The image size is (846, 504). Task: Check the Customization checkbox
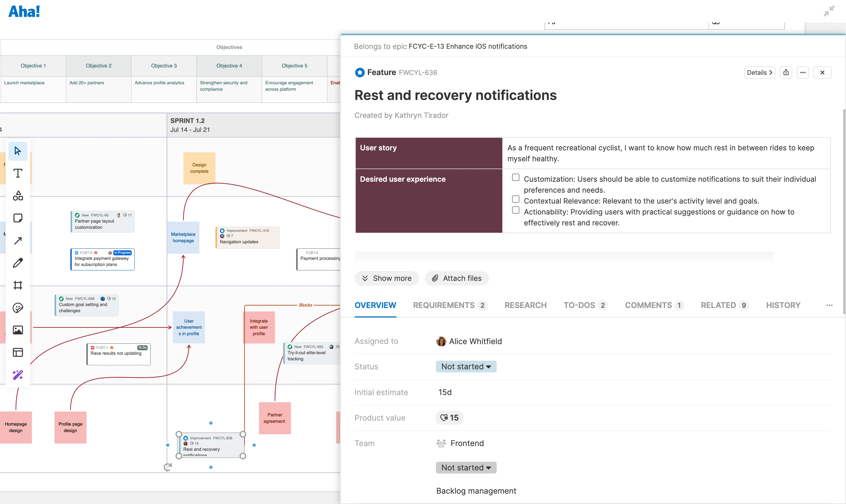(515, 177)
